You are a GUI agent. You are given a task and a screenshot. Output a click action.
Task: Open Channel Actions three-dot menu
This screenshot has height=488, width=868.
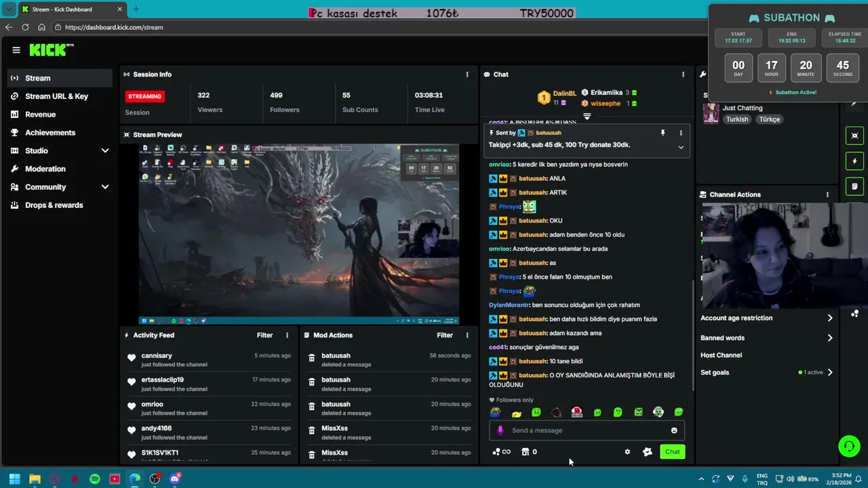point(827,195)
